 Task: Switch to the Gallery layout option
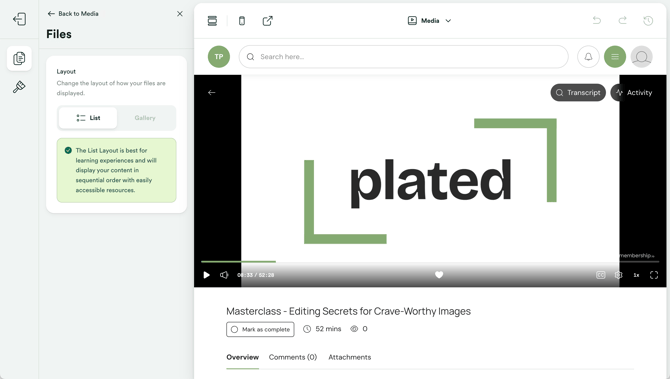(145, 118)
